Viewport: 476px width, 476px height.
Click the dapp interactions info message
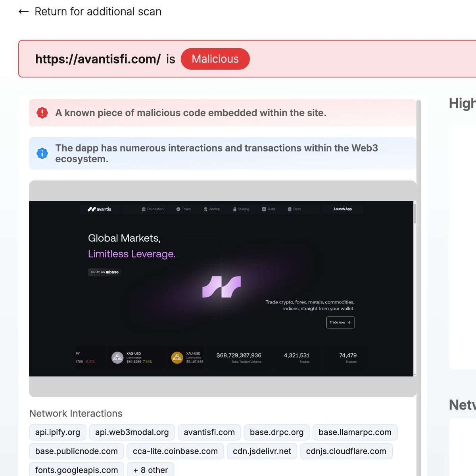pos(217,153)
